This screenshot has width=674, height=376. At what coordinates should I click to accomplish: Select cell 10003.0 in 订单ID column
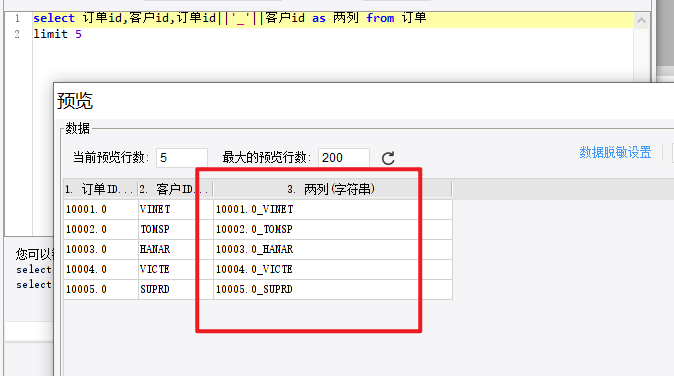point(101,249)
